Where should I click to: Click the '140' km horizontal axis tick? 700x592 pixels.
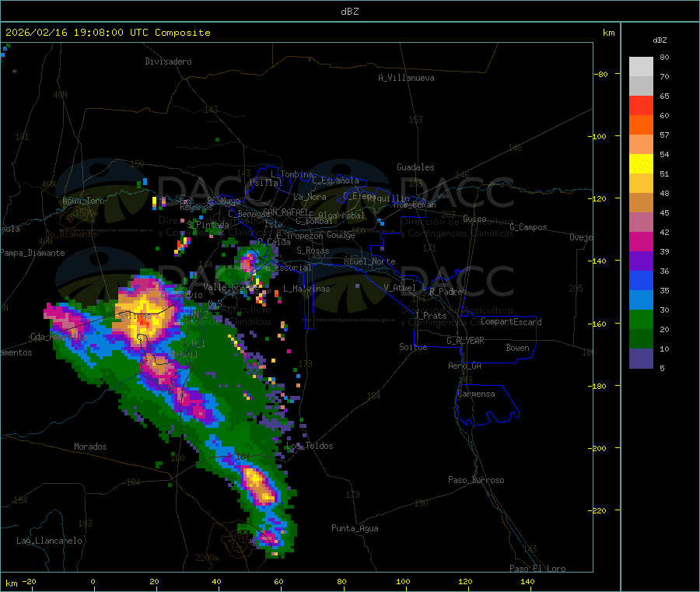(x=527, y=581)
